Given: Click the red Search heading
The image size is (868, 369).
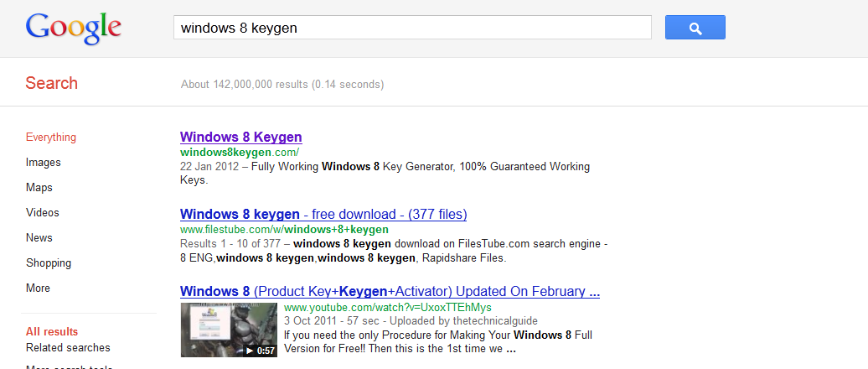Looking at the screenshot, I should pos(51,83).
